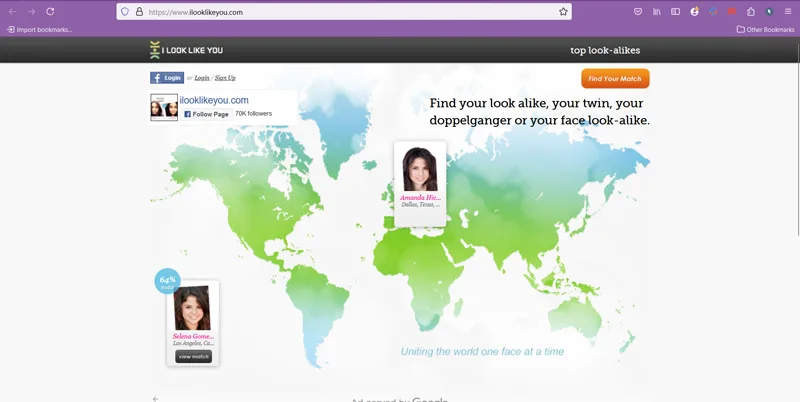Viewport: 800px width, 402px height.
Task: Click the site padlock security icon
Action: (139, 12)
